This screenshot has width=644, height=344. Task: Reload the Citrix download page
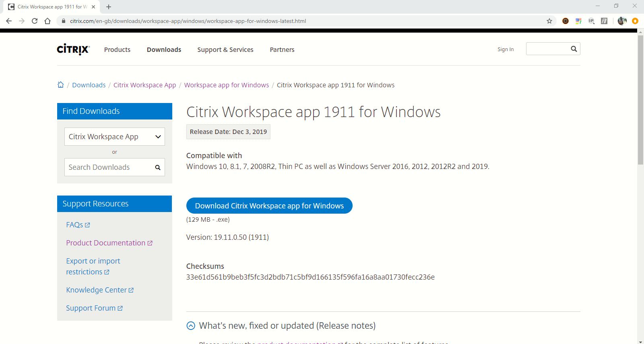pyautogui.click(x=35, y=21)
